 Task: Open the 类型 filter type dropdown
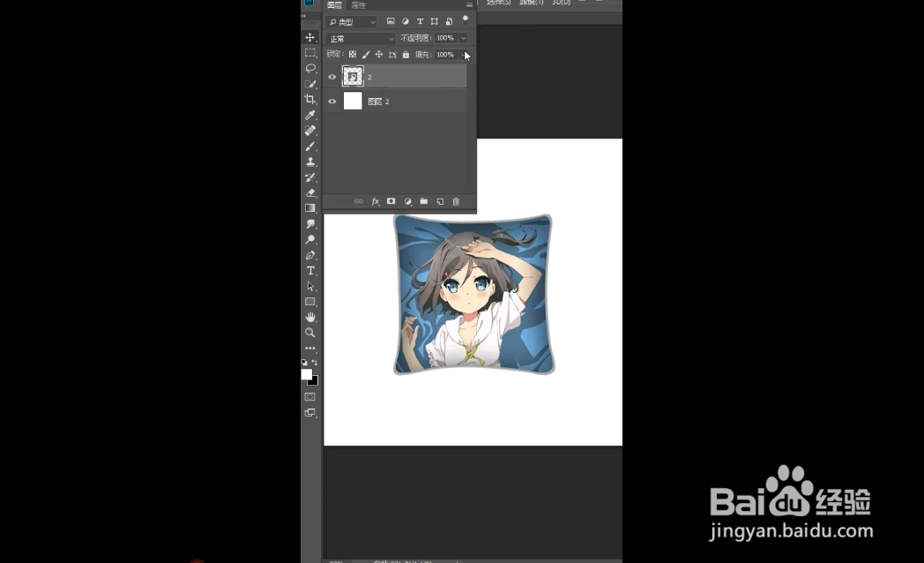(x=351, y=22)
